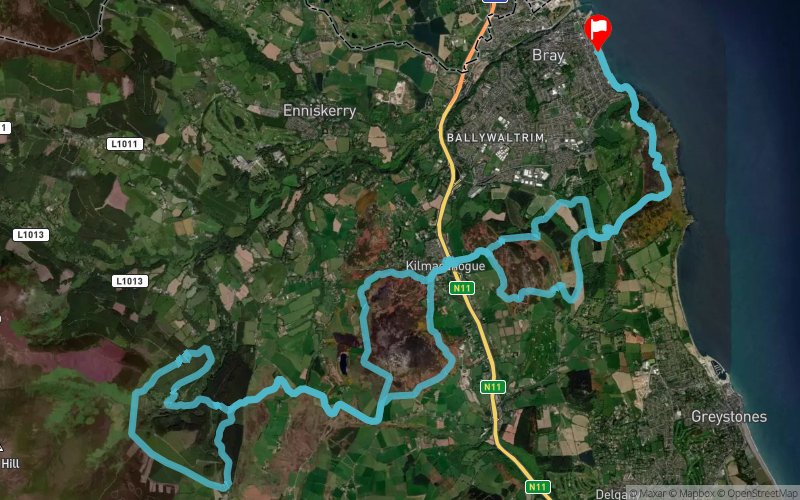The image size is (800, 500).
Task: Click the partially visible Delgany label
Action: (611, 494)
